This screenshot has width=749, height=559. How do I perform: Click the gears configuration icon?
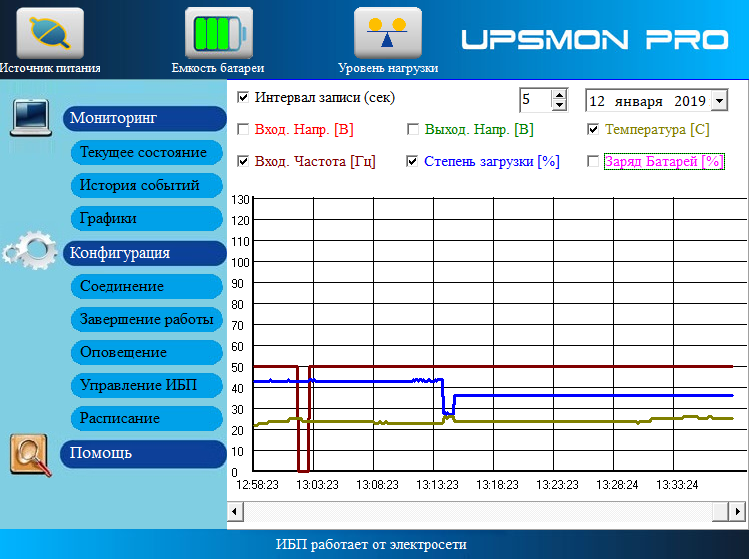tap(30, 250)
